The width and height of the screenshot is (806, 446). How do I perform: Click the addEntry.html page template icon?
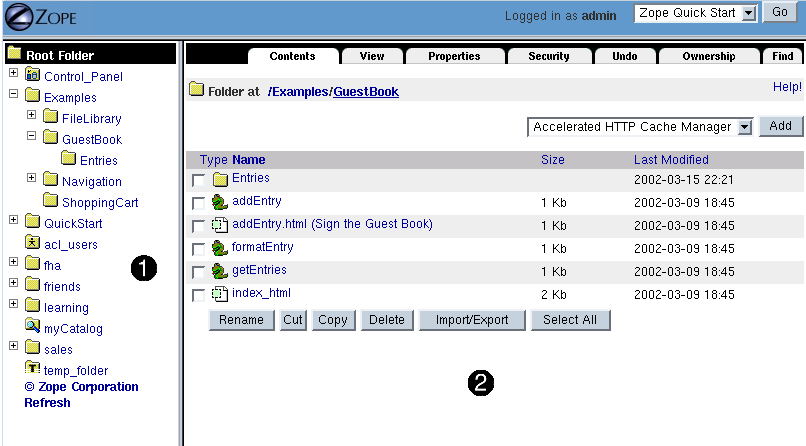click(x=220, y=225)
